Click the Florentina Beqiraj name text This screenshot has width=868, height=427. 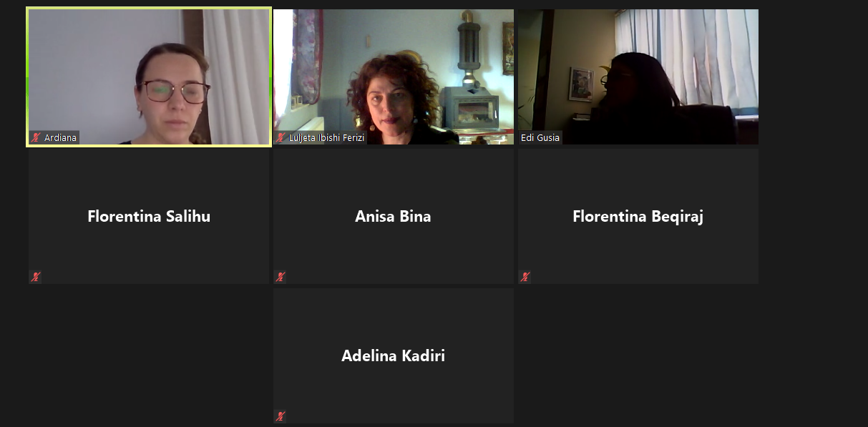(638, 216)
